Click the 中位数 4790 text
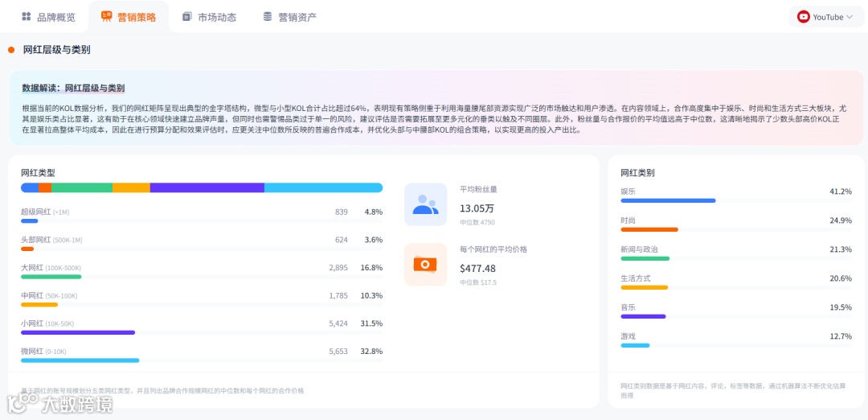Screen dimensions: 868x420 coord(477,223)
